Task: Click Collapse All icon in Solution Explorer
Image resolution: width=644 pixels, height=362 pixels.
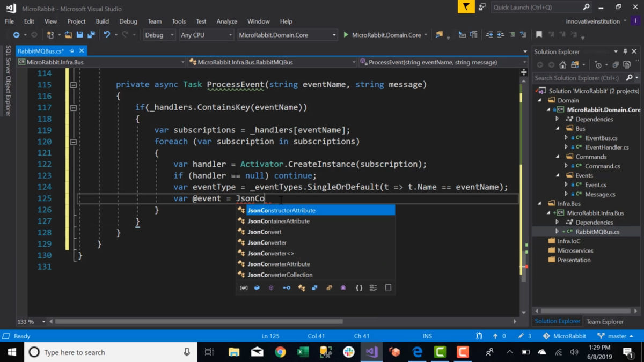Action: point(616,65)
